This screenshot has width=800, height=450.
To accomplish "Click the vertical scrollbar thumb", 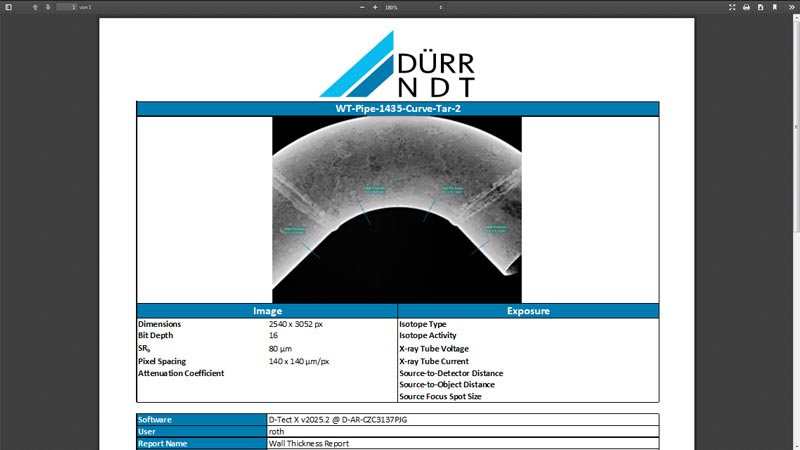I will tap(796, 125).
